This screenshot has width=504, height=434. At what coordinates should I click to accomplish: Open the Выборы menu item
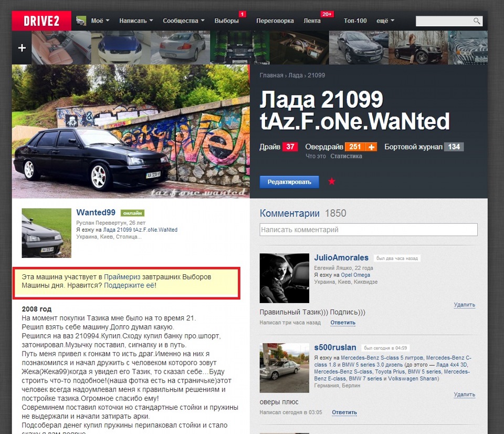click(226, 20)
